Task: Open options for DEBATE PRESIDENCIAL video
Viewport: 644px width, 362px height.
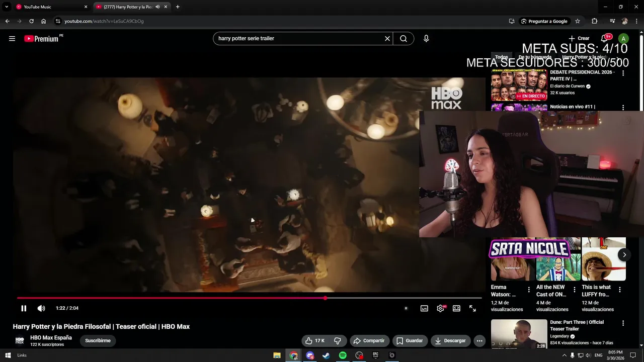Action: pos(623,73)
